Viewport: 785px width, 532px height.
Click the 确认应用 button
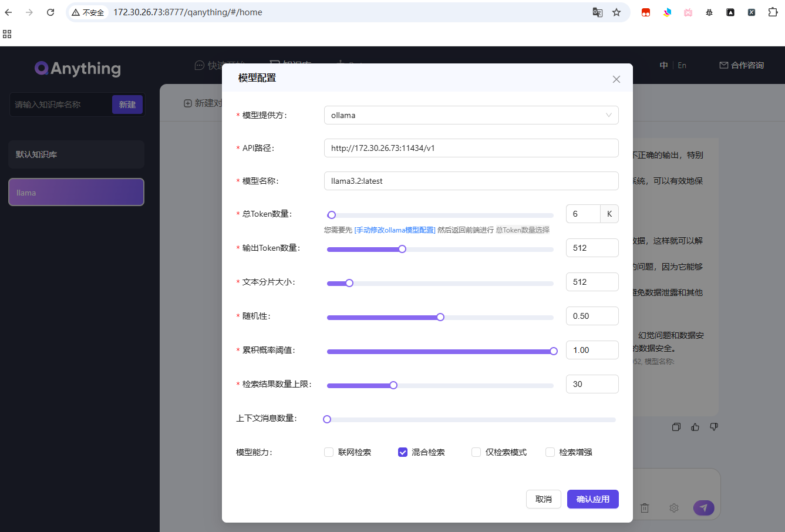(x=593, y=499)
